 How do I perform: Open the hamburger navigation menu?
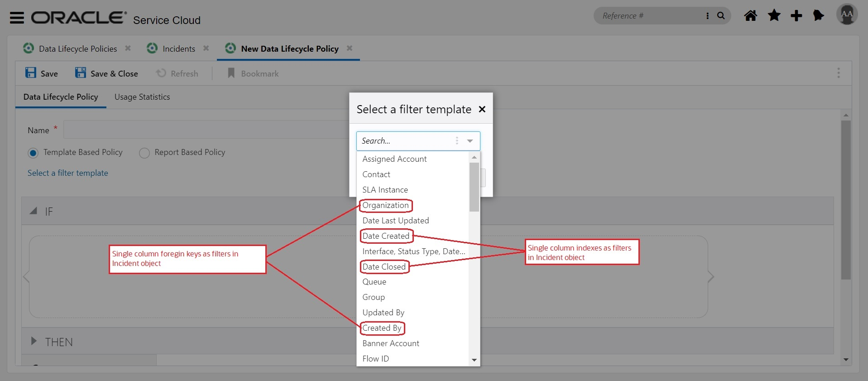click(17, 18)
